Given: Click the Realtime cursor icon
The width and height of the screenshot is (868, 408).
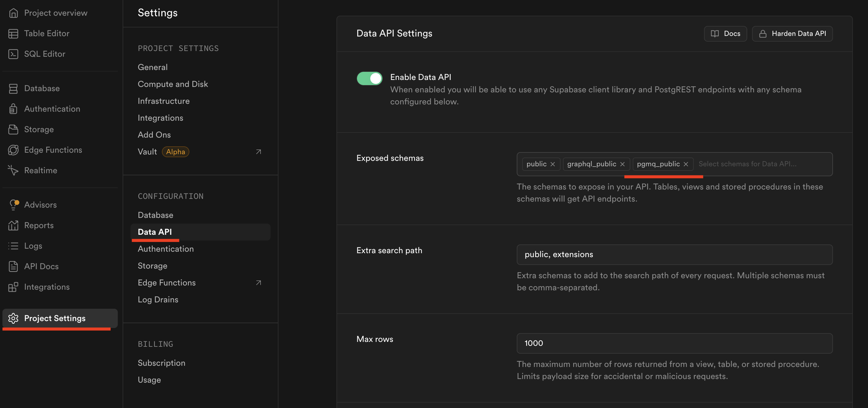Looking at the screenshot, I should [x=13, y=170].
